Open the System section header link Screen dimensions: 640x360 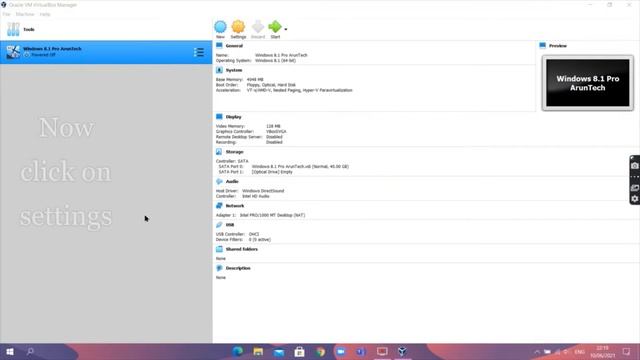(234, 70)
